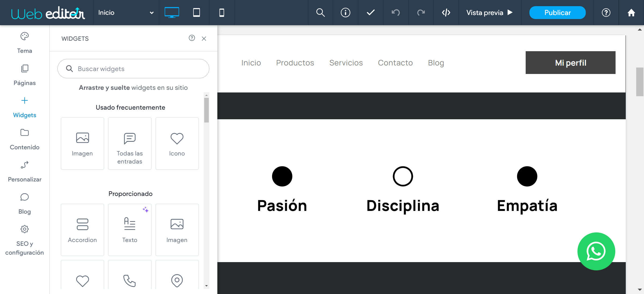Open the WhatsApp chat floating button

[596, 251]
